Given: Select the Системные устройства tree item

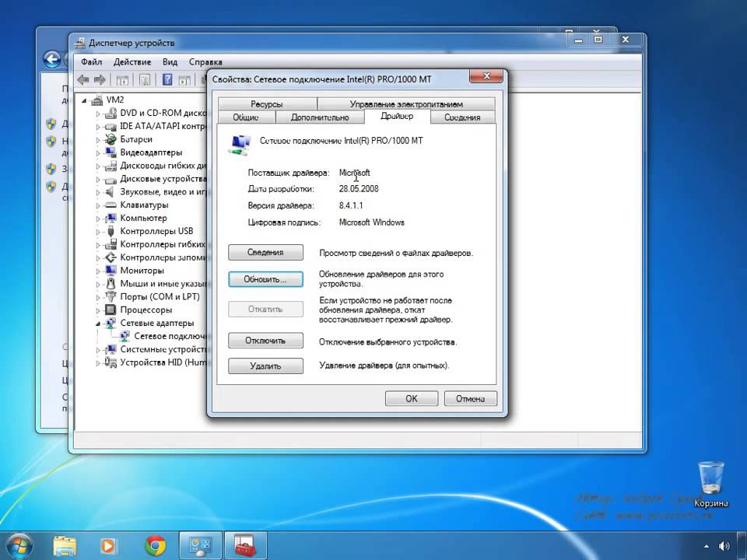Looking at the screenshot, I should [163, 349].
